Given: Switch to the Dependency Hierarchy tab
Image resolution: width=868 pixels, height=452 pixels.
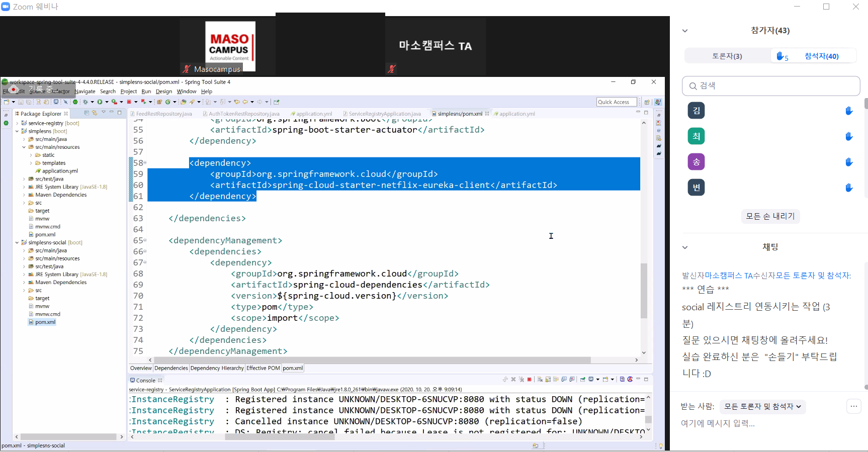Looking at the screenshot, I should tap(217, 368).
